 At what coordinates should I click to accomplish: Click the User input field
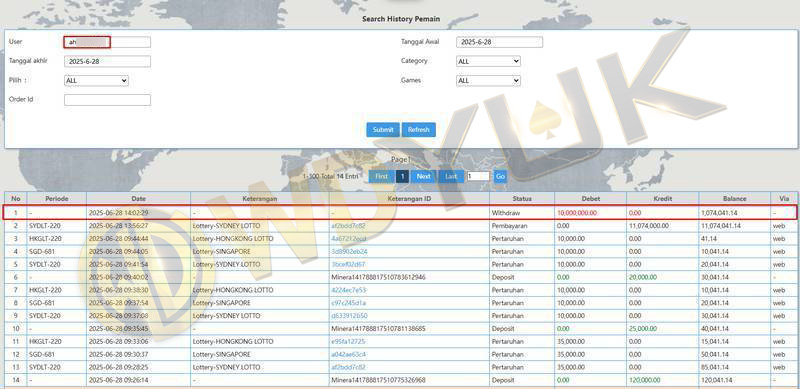(x=107, y=42)
